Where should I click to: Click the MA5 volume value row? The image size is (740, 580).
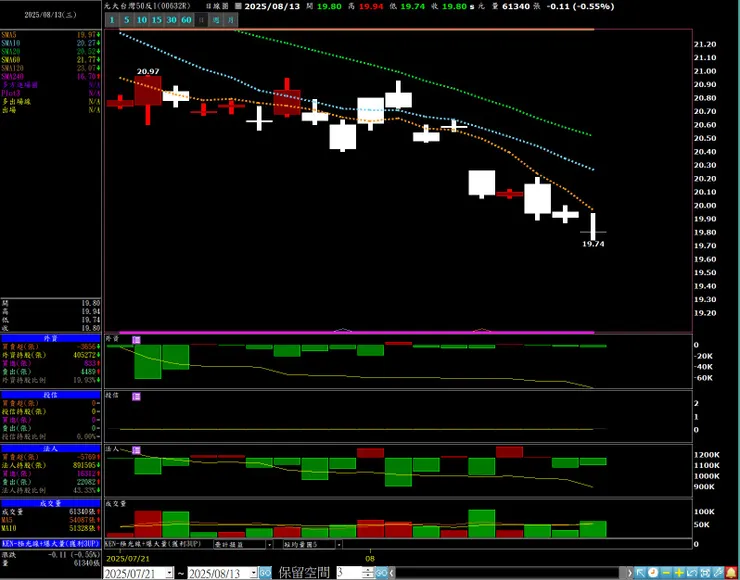pos(50,520)
